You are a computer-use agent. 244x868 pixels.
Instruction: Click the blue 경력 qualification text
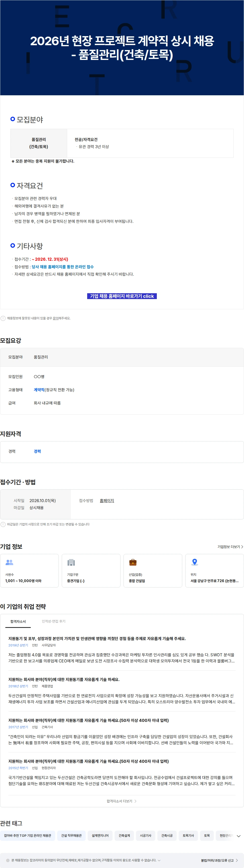(x=37, y=451)
